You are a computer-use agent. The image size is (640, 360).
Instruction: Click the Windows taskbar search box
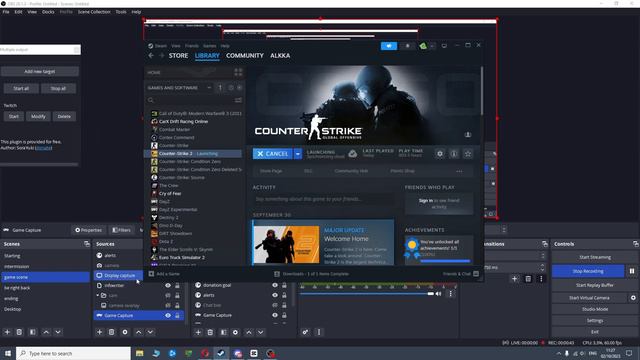click(x=73, y=353)
